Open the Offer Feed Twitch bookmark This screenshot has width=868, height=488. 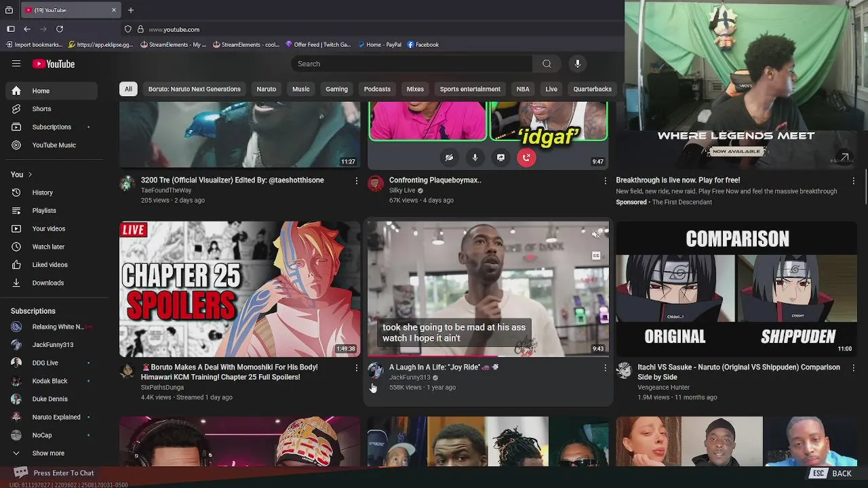tap(318, 45)
